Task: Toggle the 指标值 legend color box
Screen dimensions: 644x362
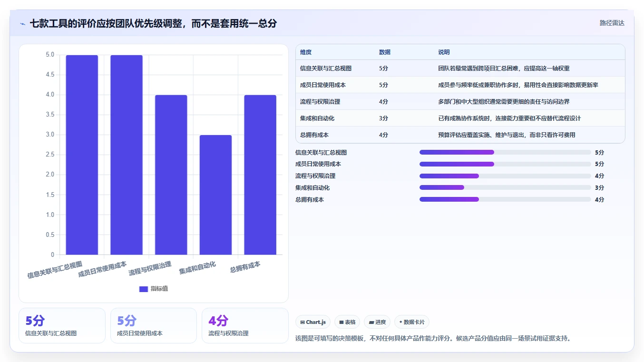Action: tap(144, 289)
